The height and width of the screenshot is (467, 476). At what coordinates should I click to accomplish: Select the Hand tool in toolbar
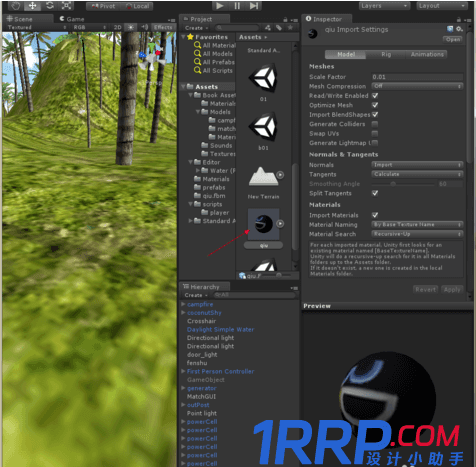tap(15, 6)
